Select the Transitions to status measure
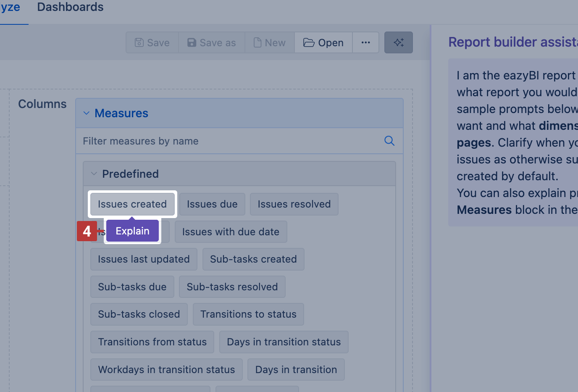The height and width of the screenshot is (392, 578). pos(248,314)
